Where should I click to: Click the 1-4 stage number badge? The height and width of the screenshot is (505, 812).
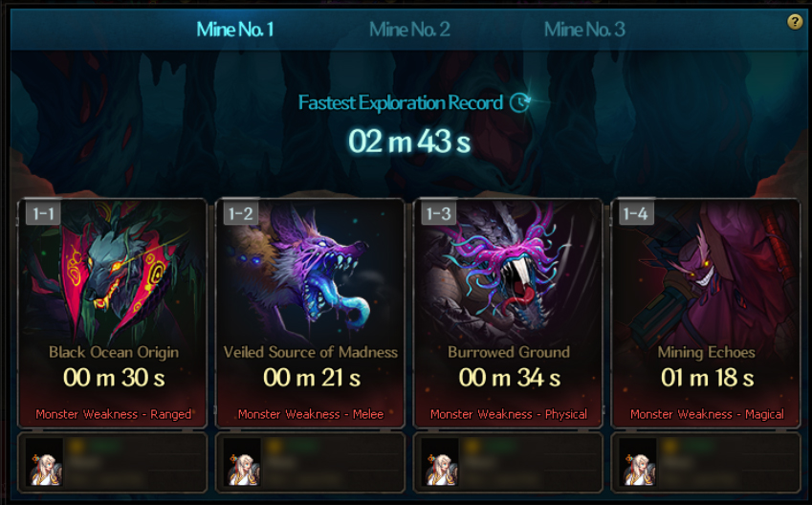636,213
